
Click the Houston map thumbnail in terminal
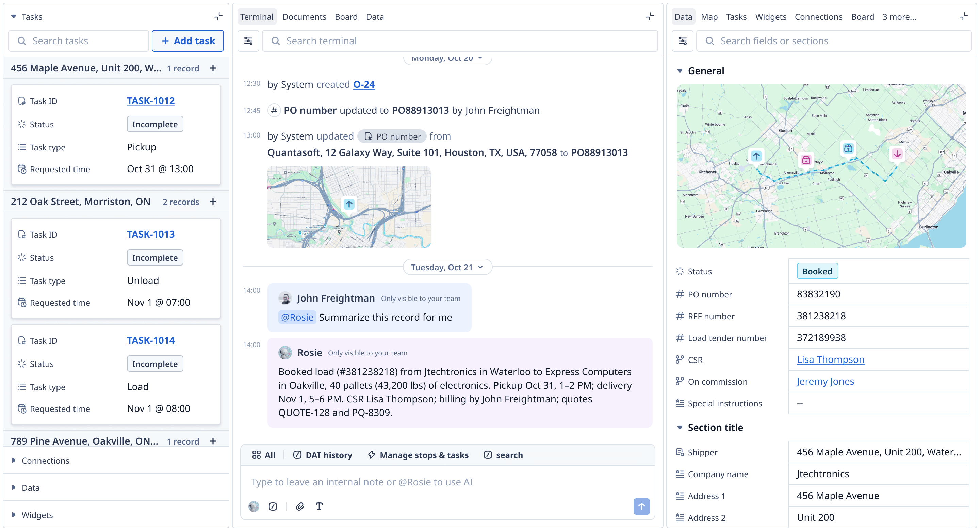(x=349, y=207)
